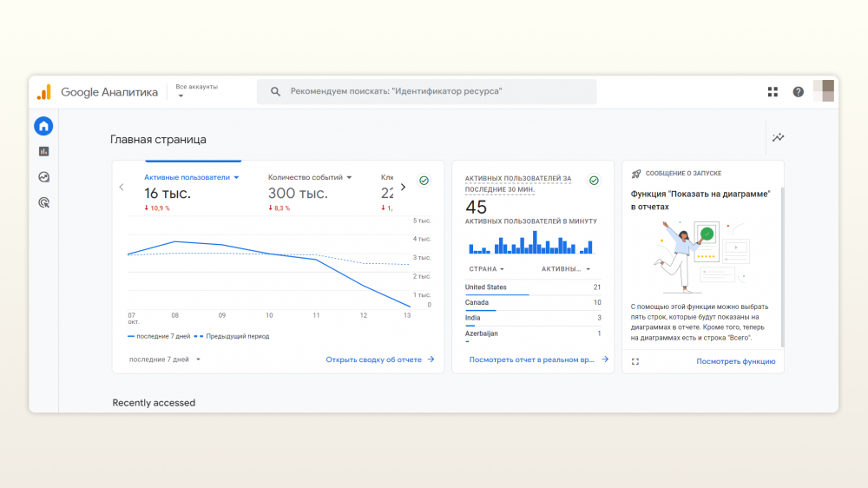This screenshot has height=488, width=868.
Task: Click the search field "Рекомендуем поискать"
Action: [427, 92]
